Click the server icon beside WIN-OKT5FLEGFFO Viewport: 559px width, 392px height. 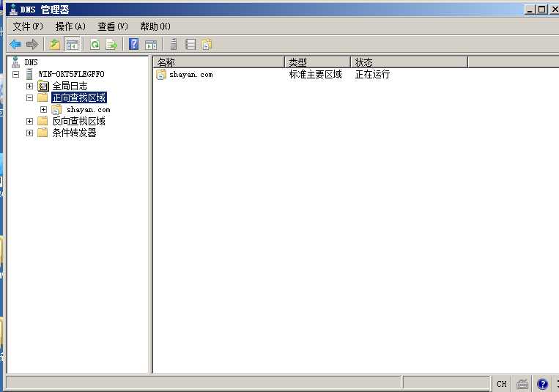29,74
